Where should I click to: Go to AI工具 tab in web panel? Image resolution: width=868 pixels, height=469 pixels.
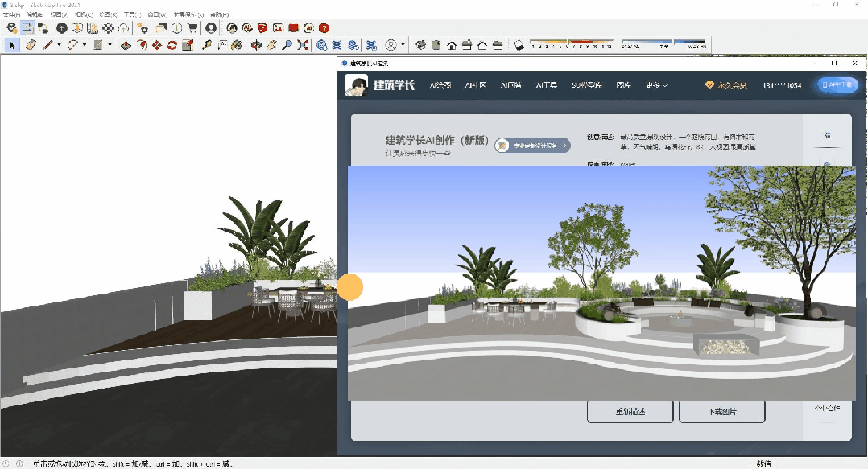pos(547,86)
